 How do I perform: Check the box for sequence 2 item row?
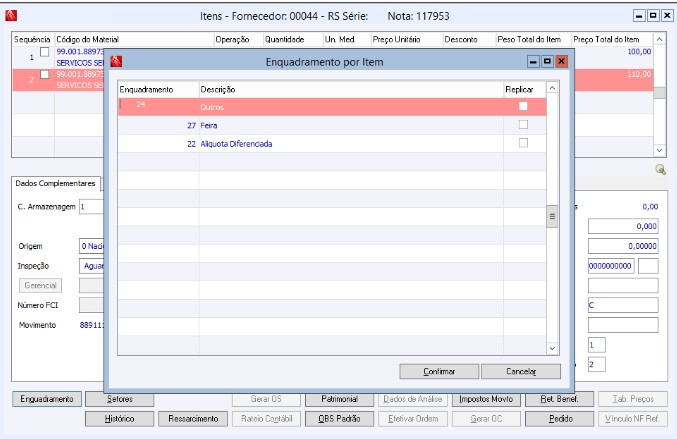tap(44, 74)
